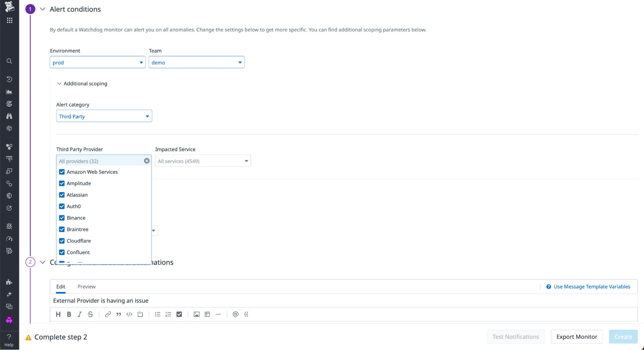This screenshot has width=644, height=350.
Task: Uncheck the Auth0 provider
Action: coord(62,206)
